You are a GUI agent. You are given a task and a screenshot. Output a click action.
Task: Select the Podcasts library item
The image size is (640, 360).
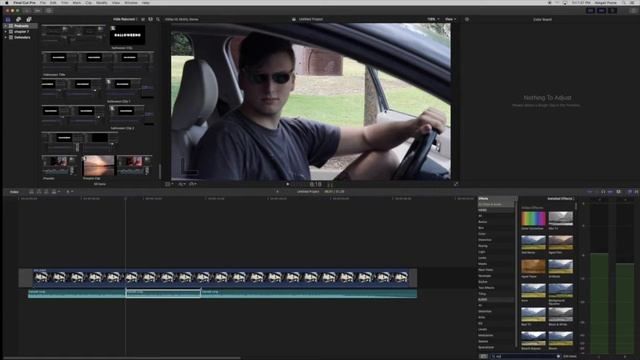coord(21,26)
